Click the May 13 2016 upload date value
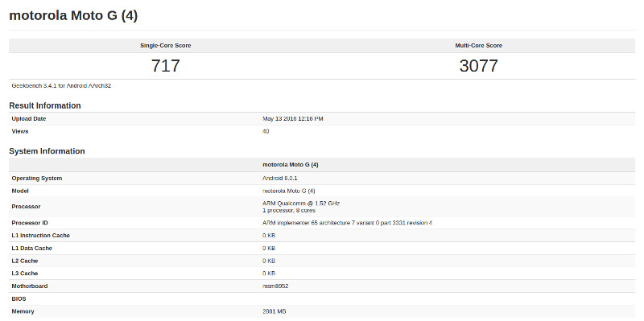This screenshot has width=644, height=321. coord(293,118)
